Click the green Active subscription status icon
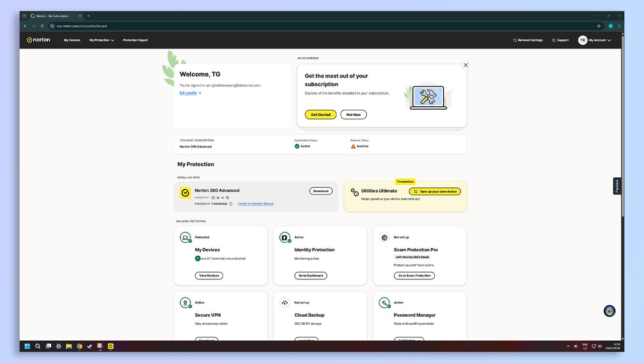Viewport: 644px width, 363px height. point(297,146)
